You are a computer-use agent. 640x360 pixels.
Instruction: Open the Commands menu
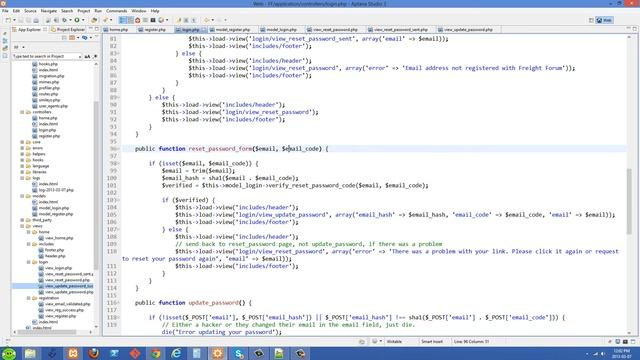(116, 11)
